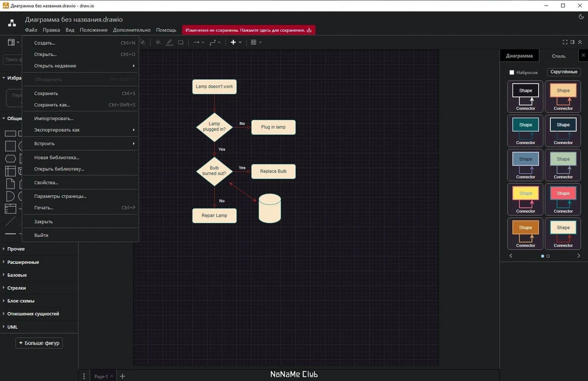Viewport: 588px width, 381px height.
Task: Close the format panel with X
Action: [583, 56]
